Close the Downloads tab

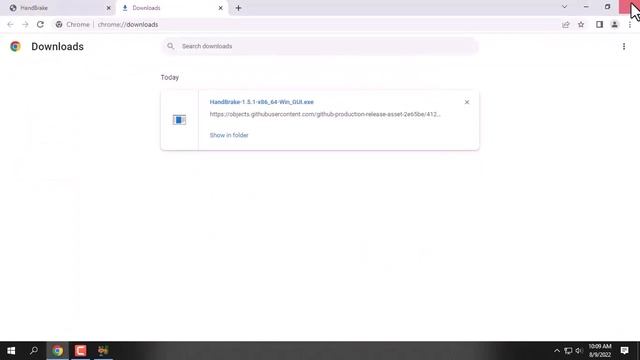point(220,8)
